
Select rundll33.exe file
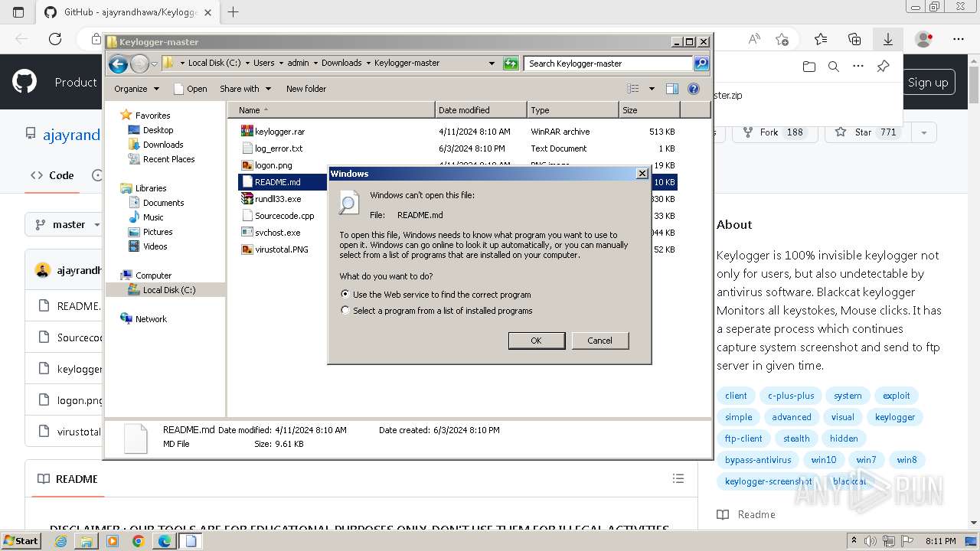pyautogui.click(x=278, y=199)
